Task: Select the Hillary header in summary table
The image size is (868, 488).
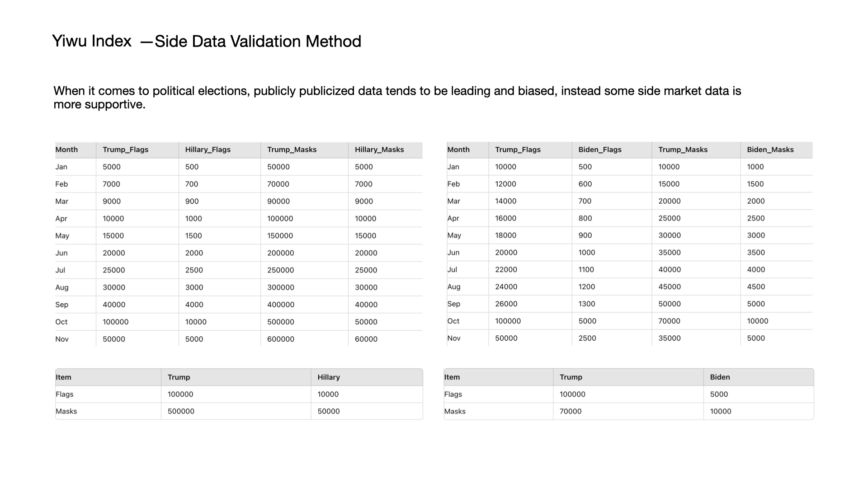Action: tap(329, 377)
